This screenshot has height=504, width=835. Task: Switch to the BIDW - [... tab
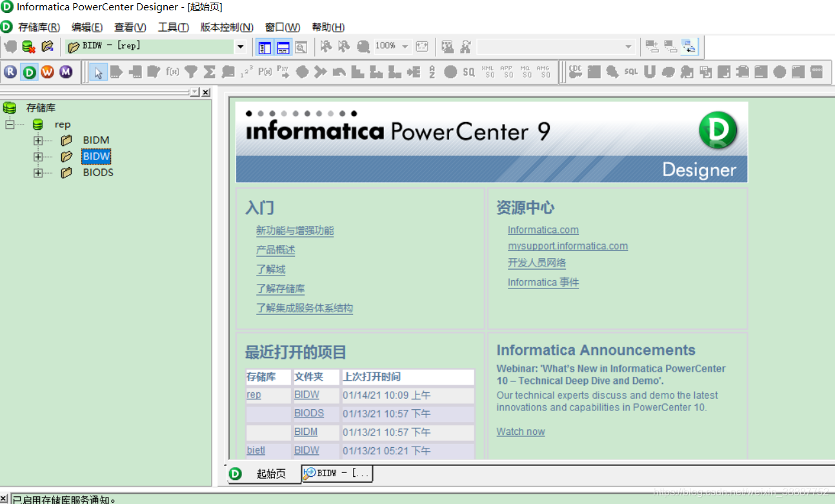337,473
